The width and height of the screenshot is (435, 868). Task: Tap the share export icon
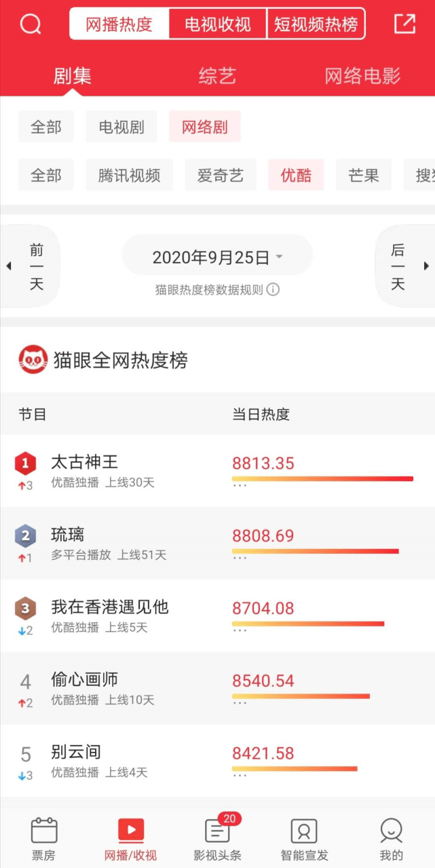(404, 24)
